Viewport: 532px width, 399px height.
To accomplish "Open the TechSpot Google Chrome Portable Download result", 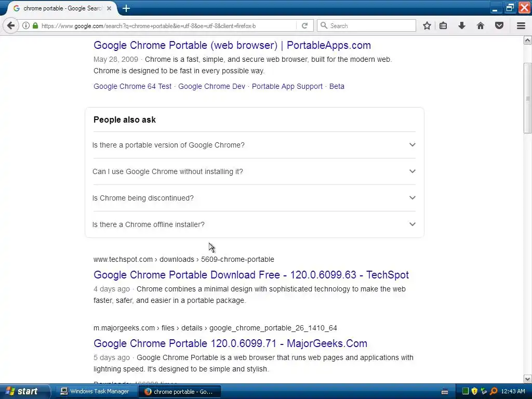I will (251, 275).
